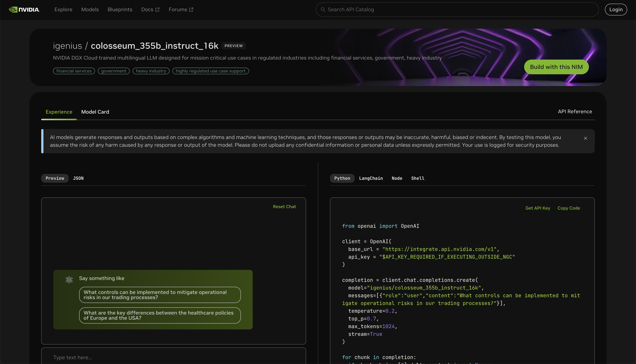Screen dimensions: 636x364
Task: Select the heavy industry tag
Action: (x=151, y=71)
